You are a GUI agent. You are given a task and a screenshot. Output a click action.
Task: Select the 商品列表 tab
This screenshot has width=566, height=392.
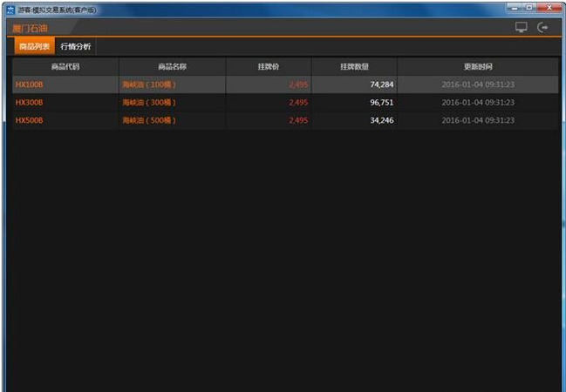click(34, 46)
